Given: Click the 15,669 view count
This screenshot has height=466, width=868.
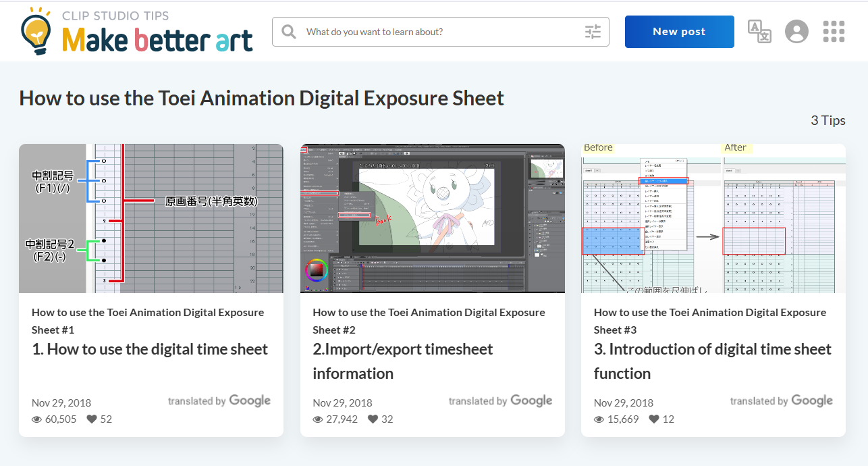Looking at the screenshot, I should click(x=623, y=419).
